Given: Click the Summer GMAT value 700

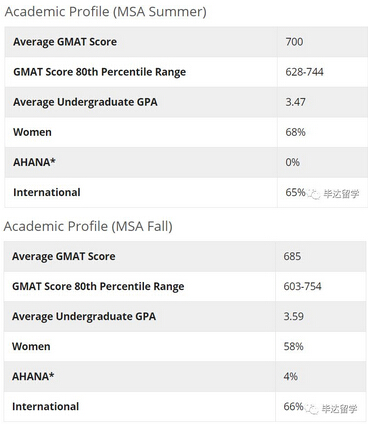Looking at the screenshot, I should (294, 42).
